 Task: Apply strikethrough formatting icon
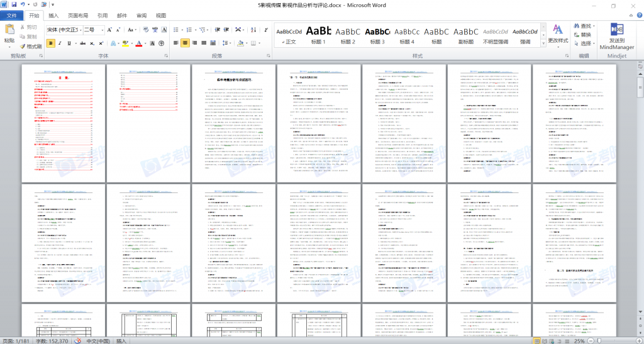(81, 43)
